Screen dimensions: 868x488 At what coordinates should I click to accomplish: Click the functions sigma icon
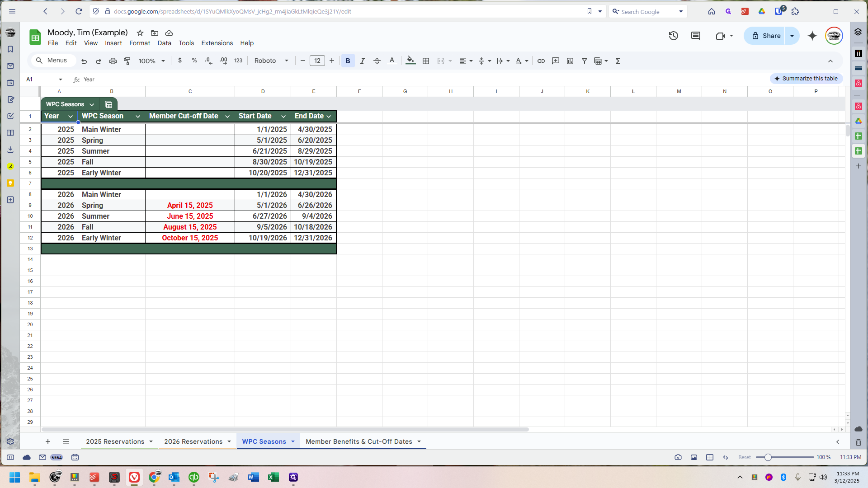pos(618,61)
